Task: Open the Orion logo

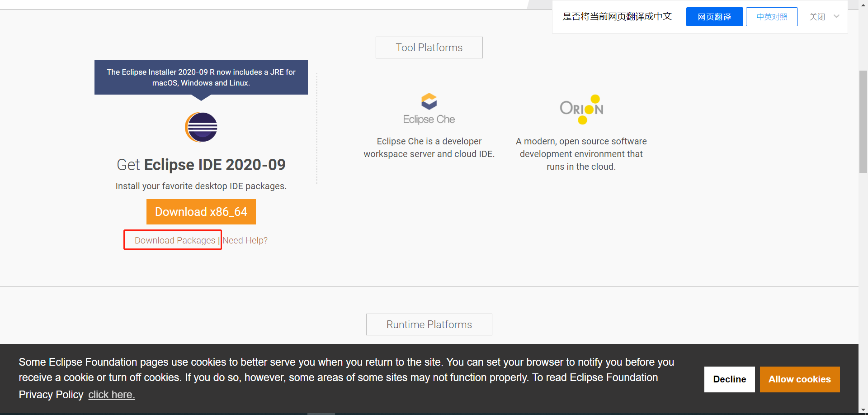Action: pyautogui.click(x=581, y=109)
